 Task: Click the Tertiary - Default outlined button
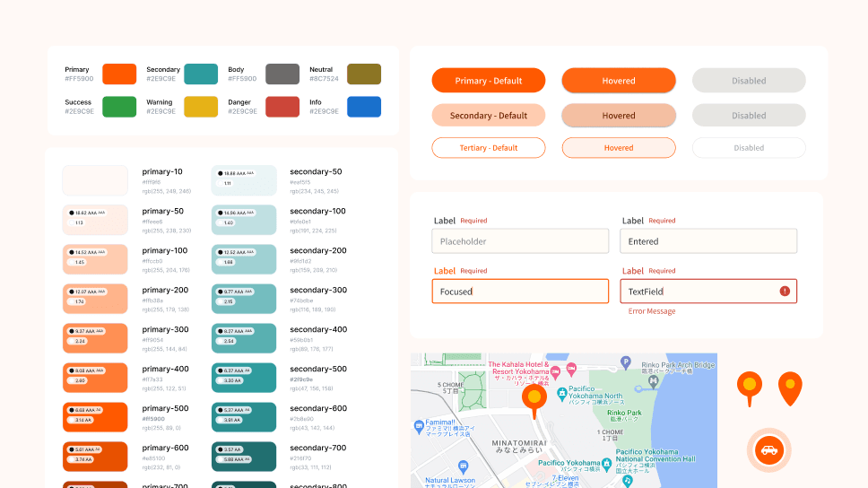coord(488,148)
